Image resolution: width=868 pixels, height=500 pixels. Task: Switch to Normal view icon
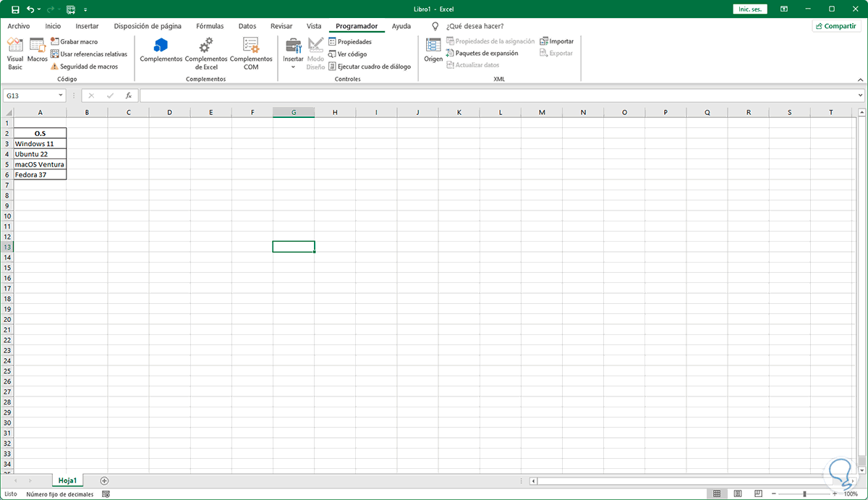717,493
